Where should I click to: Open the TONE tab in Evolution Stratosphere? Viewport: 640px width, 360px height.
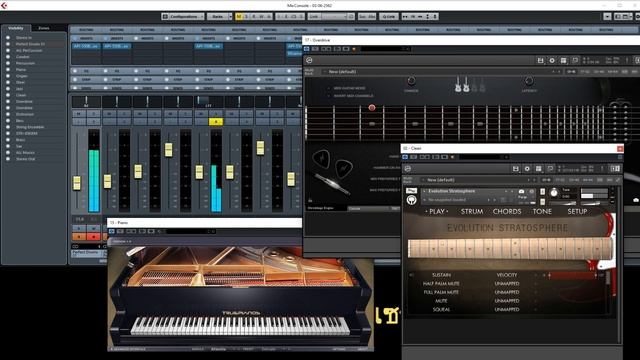(x=542, y=211)
